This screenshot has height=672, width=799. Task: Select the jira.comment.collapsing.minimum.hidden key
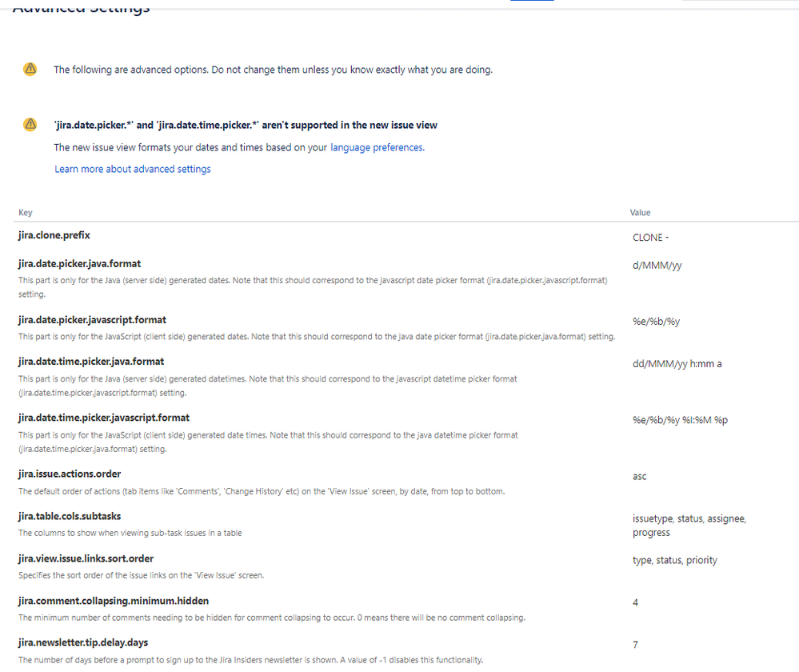[114, 601]
